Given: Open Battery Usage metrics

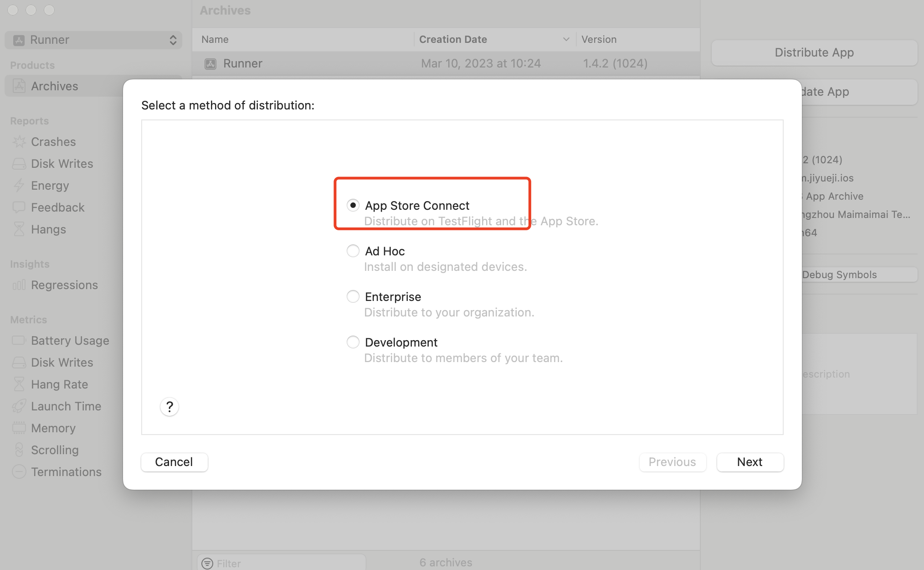Looking at the screenshot, I should pos(70,341).
